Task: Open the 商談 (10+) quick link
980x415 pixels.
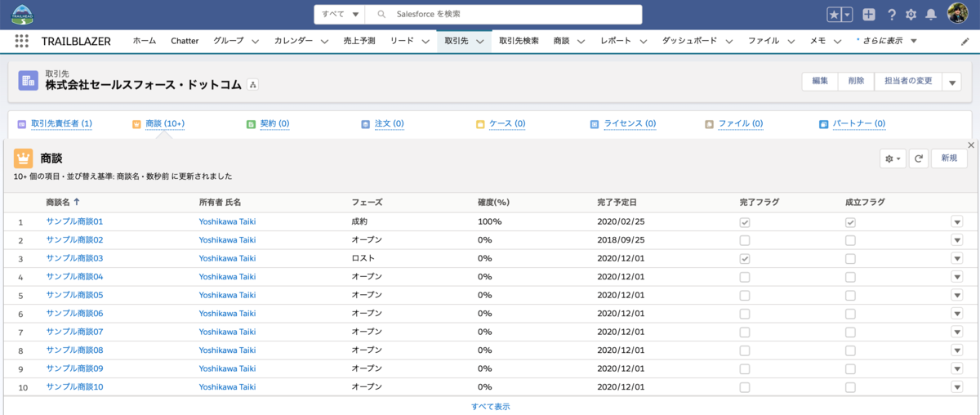Action: [x=165, y=124]
